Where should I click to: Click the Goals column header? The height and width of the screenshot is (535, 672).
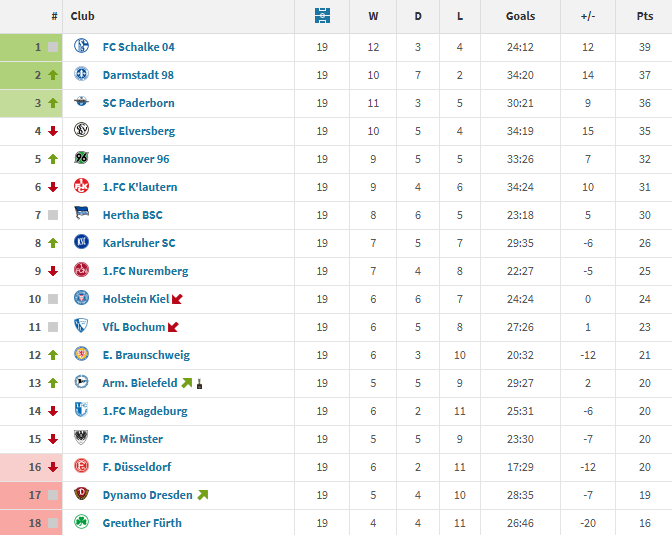click(520, 16)
